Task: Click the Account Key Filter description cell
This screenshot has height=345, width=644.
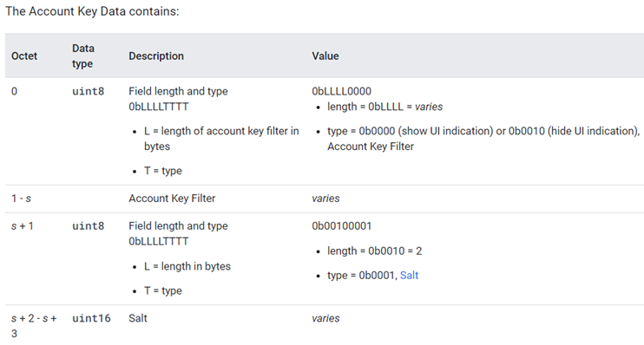Action: pos(172,199)
